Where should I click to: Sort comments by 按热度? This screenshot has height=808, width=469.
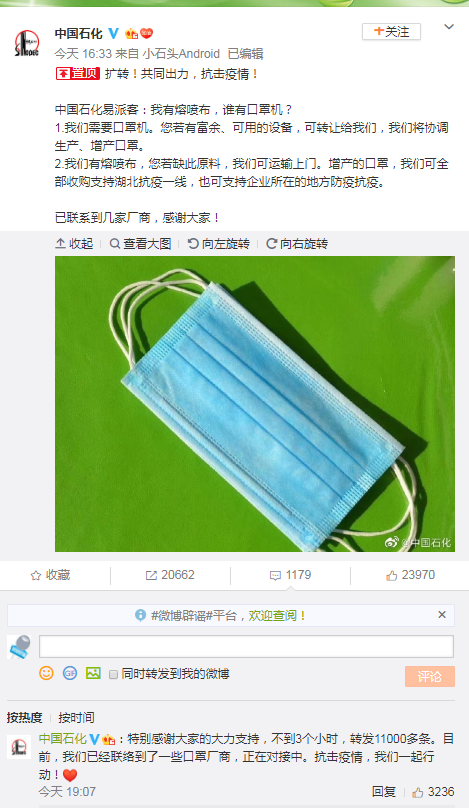(25, 717)
